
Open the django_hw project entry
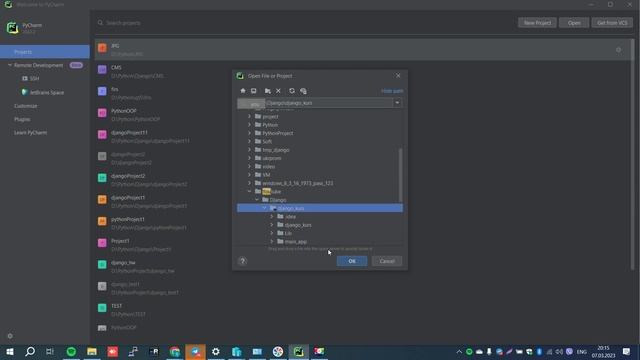361,267
